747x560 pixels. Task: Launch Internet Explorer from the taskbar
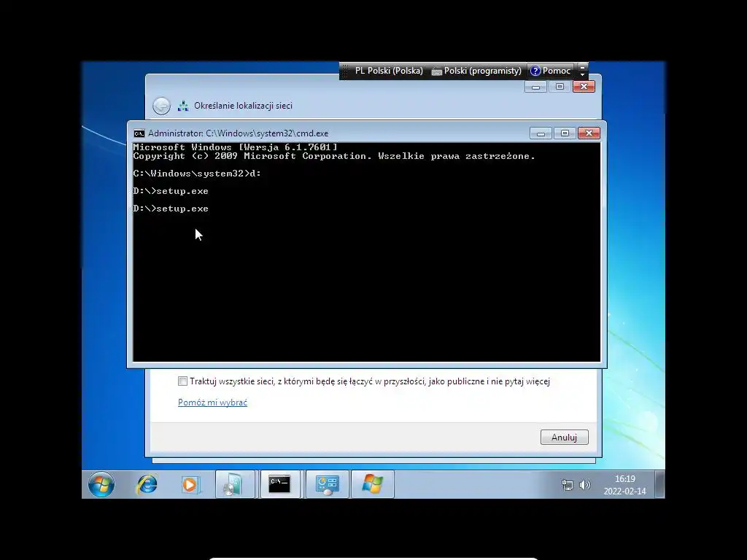coord(146,485)
